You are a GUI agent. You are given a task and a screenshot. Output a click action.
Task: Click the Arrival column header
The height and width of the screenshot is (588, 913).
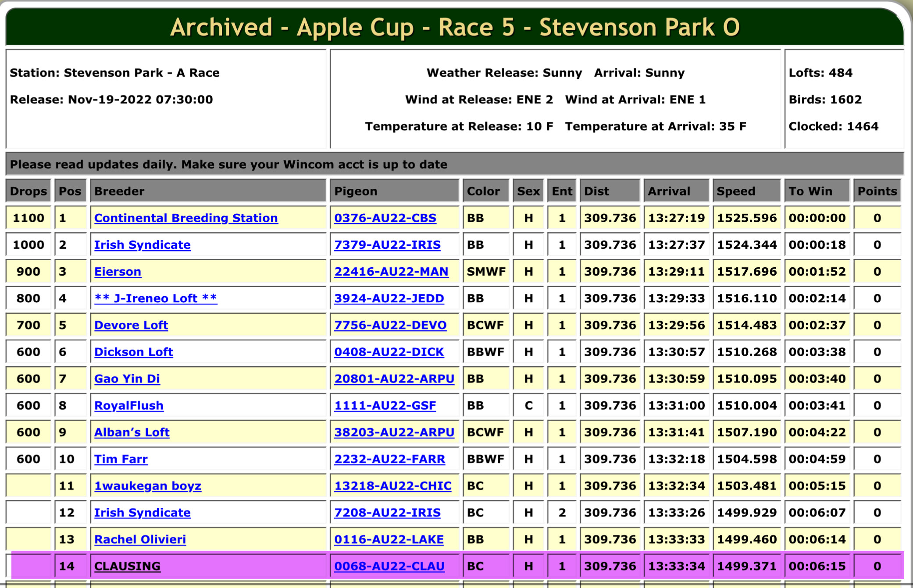pos(669,191)
